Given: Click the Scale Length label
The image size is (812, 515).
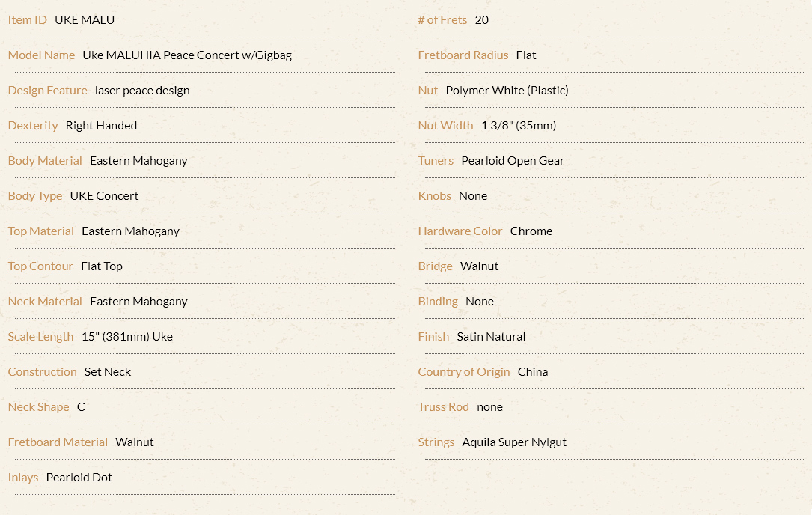Looking at the screenshot, I should pos(41,338).
